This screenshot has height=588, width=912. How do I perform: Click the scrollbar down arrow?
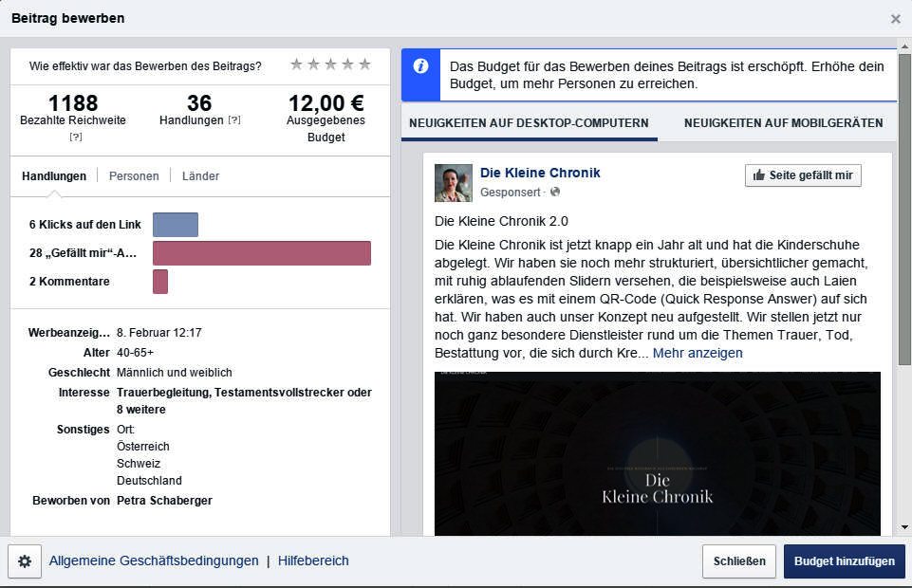pyautogui.click(x=904, y=527)
